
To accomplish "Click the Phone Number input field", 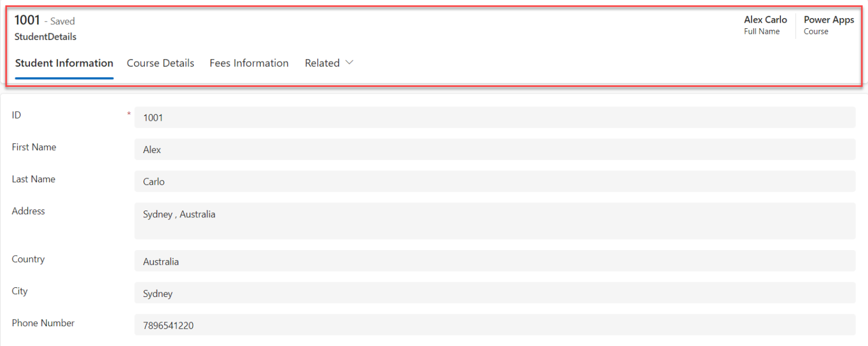I will (494, 326).
